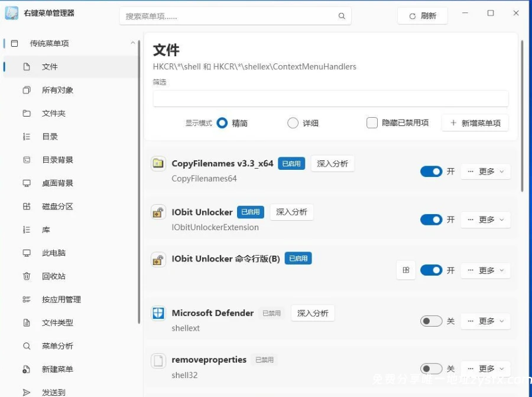Click the IObit Unlocker item icon
The image size is (532, 397).
(x=158, y=212)
